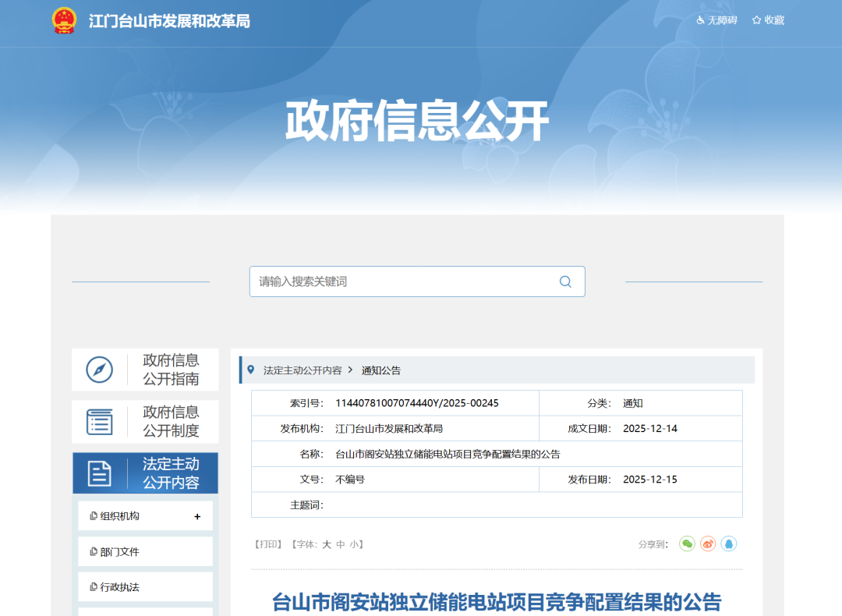Image resolution: width=842 pixels, height=616 pixels.
Task: Expand 组织机构 with the plus sign
Action: [x=197, y=516]
